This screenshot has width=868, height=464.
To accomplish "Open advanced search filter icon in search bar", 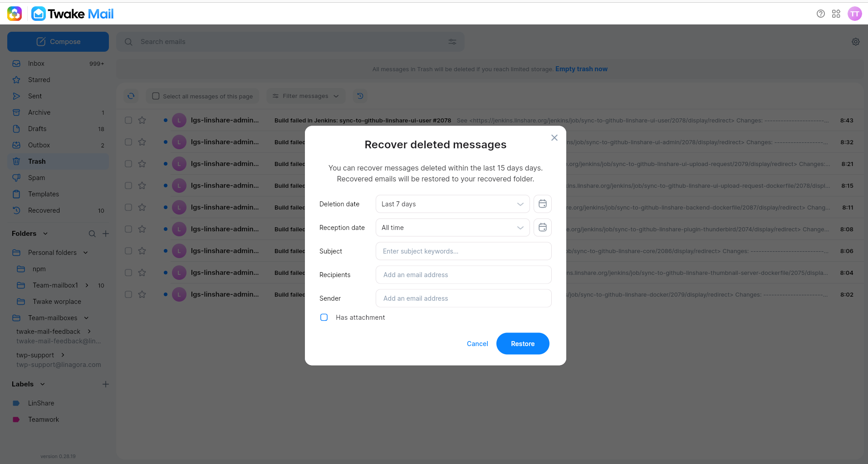I will [x=452, y=42].
